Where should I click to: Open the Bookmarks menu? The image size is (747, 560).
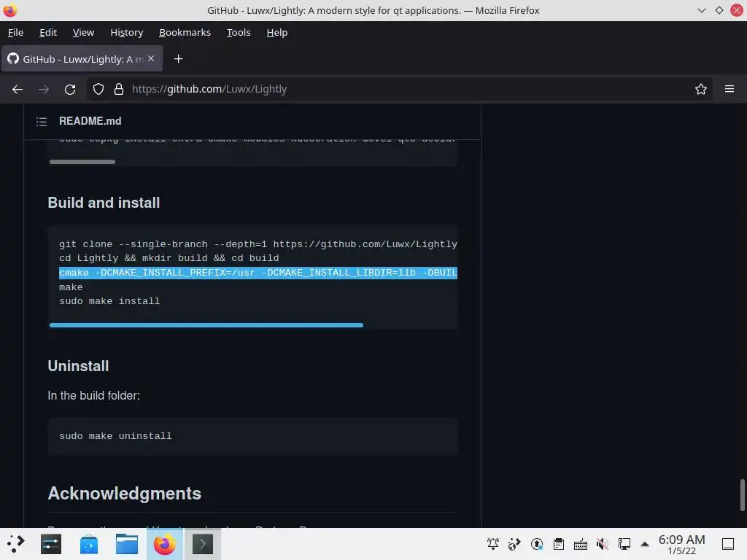click(185, 32)
